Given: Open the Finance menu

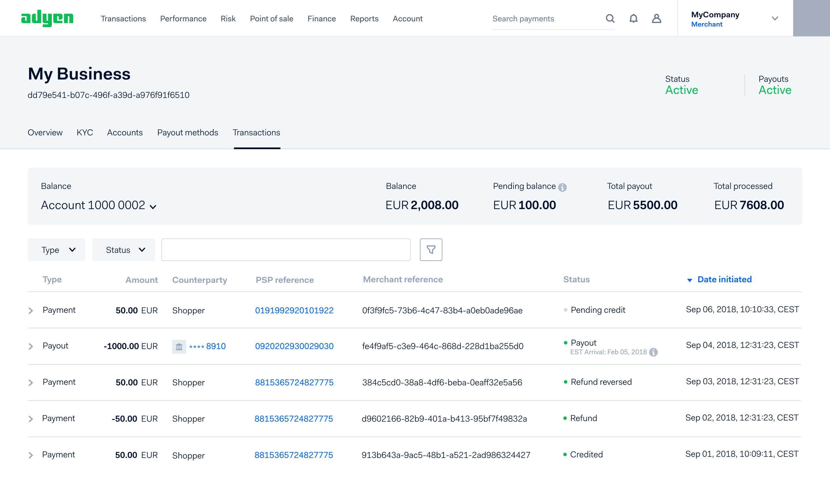Looking at the screenshot, I should pos(322,18).
